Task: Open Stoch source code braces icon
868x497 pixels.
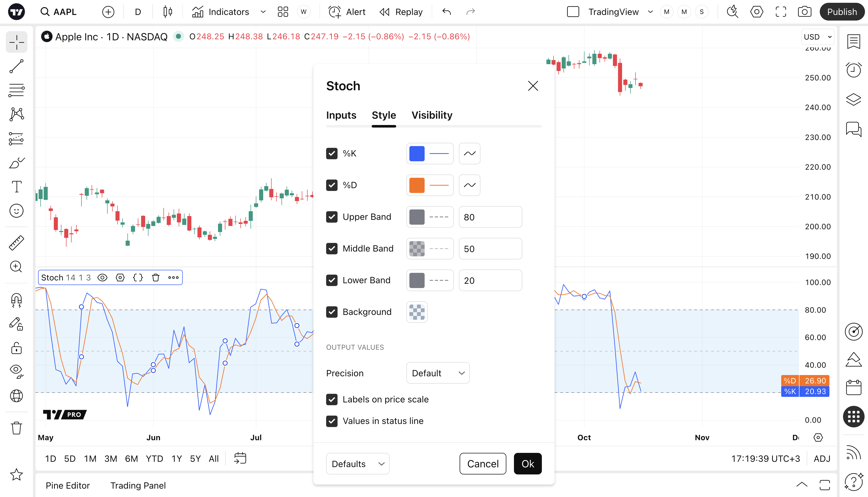Action: pos(138,277)
